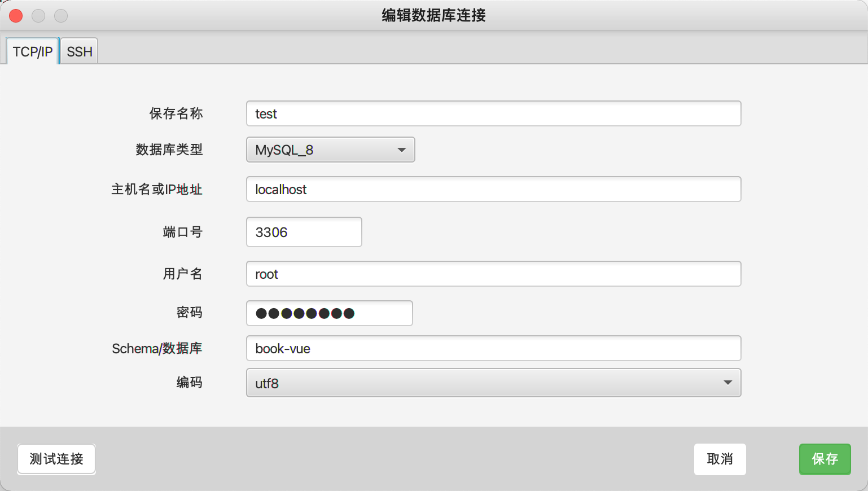Click the 取消 button
The height and width of the screenshot is (491, 868).
coord(720,459)
